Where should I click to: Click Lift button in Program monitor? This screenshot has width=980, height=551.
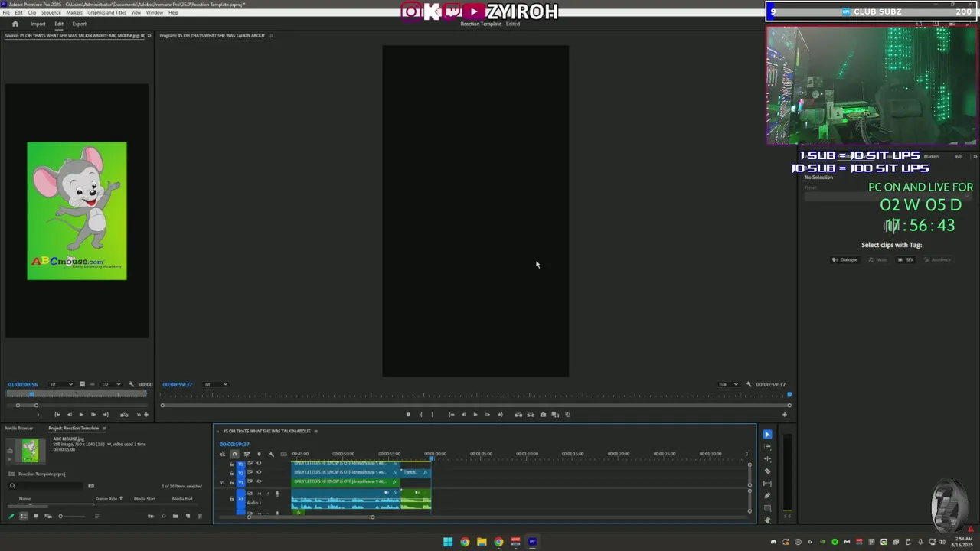pos(518,415)
